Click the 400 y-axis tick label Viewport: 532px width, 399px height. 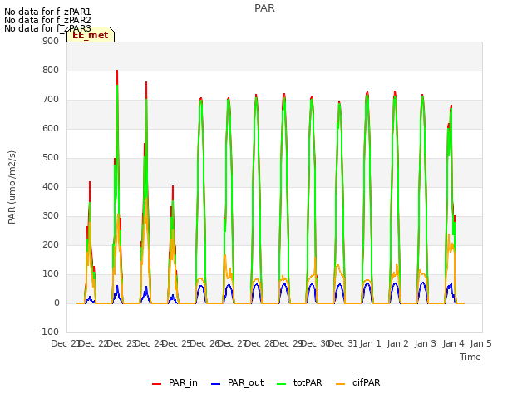51,186
